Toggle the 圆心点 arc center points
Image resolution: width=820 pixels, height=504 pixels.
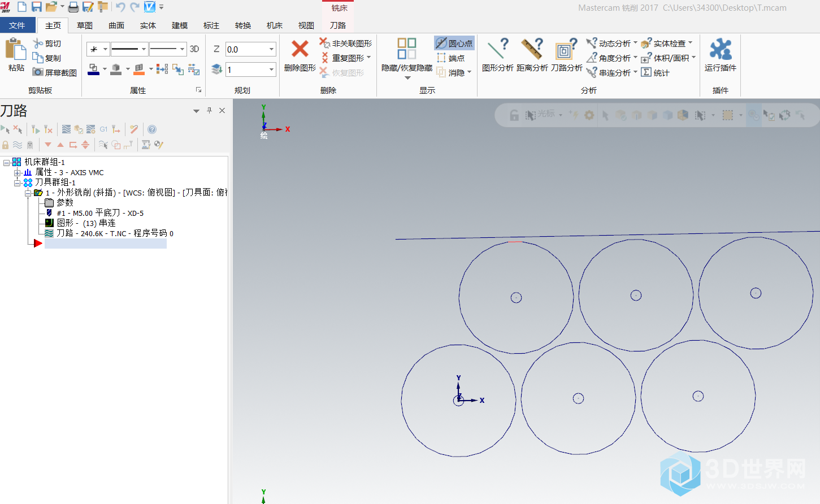coord(454,43)
